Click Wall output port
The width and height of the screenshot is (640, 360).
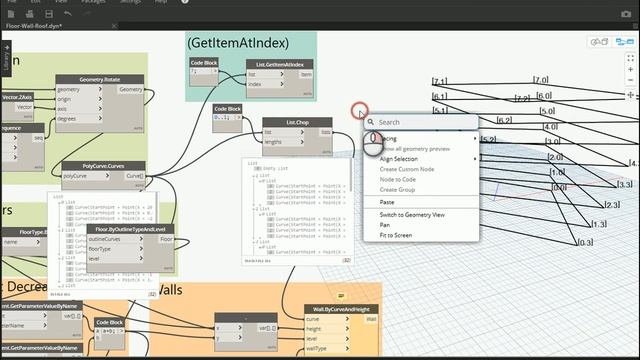coord(371,319)
